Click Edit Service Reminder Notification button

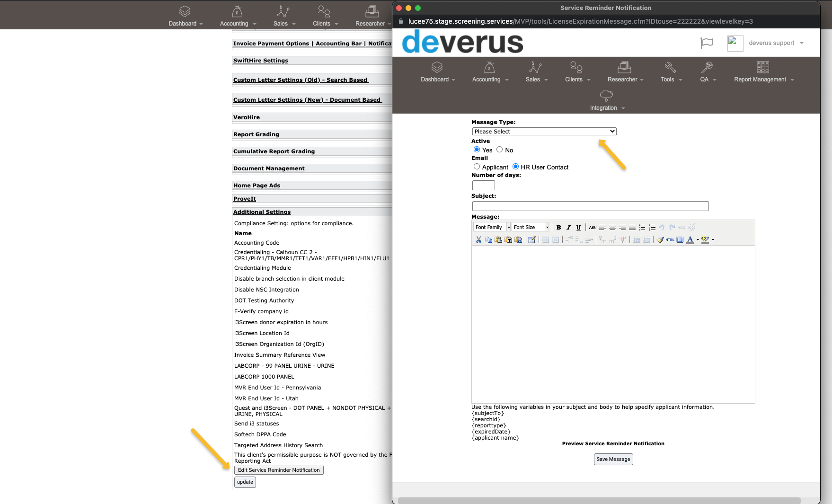pyautogui.click(x=279, y=470)
